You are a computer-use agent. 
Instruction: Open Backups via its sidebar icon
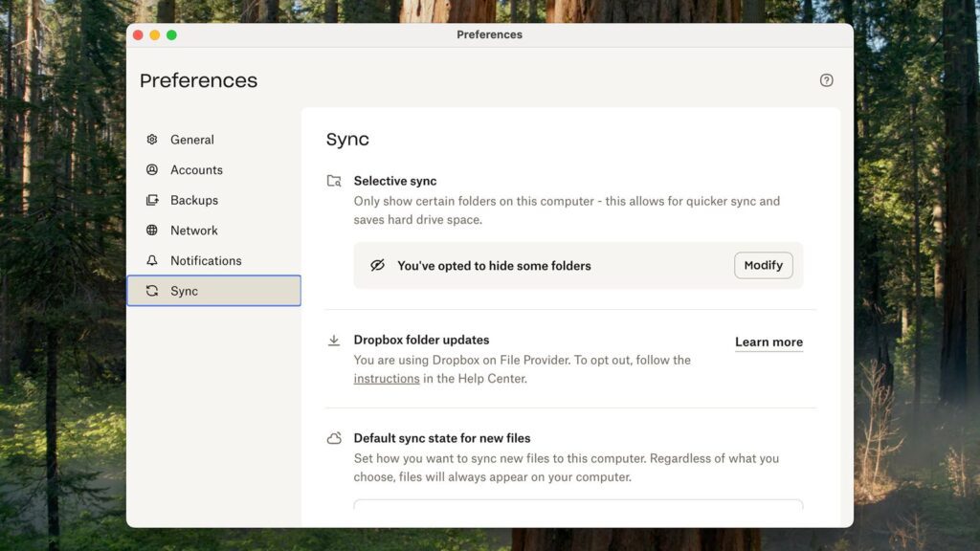point(152,200)
